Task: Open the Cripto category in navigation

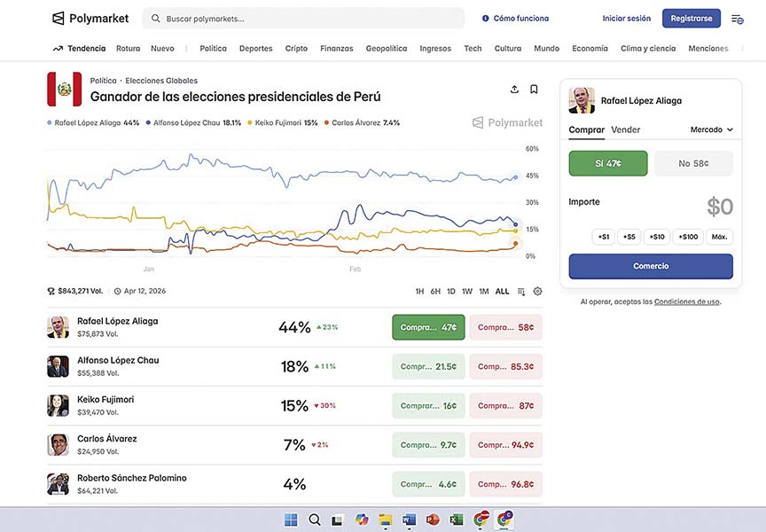Action: [296, 49]
